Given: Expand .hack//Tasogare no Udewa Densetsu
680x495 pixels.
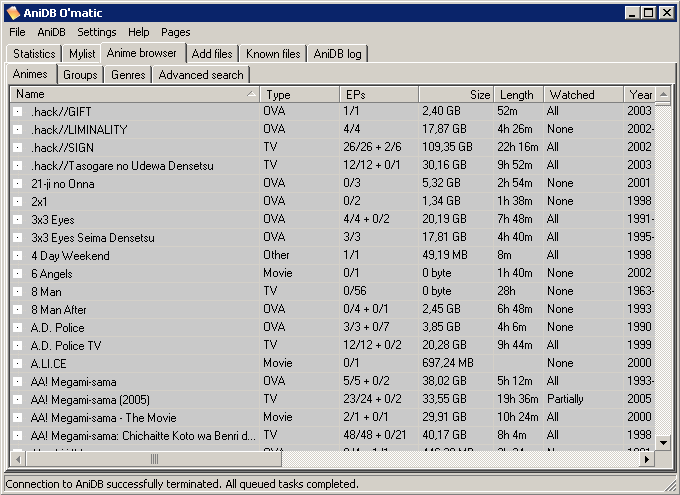Looking at the screenshot, I should tap(17, 166).
